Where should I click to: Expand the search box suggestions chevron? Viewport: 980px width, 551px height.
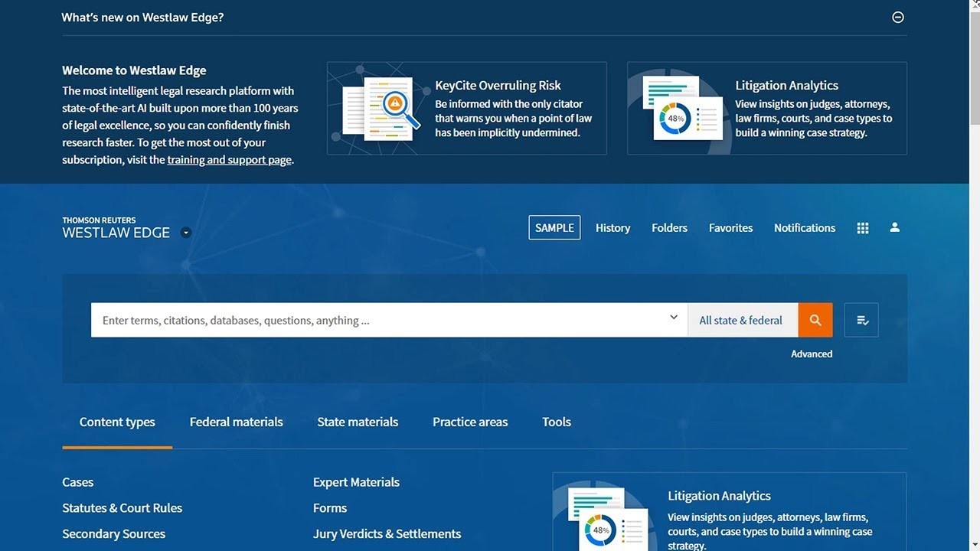[674, 318]
